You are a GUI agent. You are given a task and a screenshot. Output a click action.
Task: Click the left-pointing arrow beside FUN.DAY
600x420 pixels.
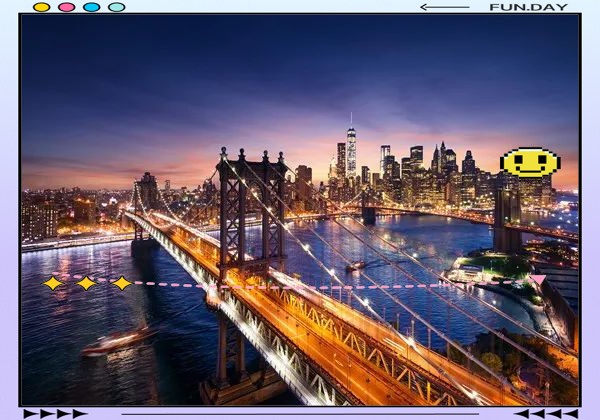[x=445, y=7]
